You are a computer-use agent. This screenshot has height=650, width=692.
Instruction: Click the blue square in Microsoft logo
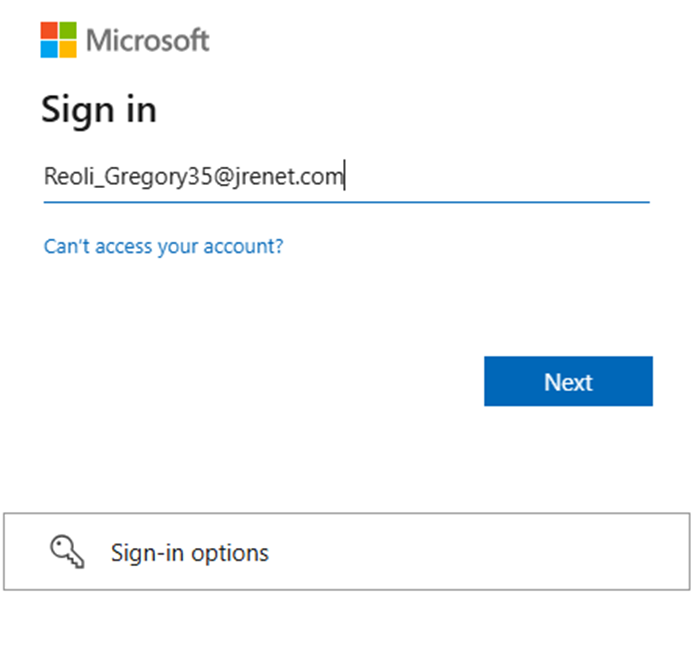tap(50, 49)
